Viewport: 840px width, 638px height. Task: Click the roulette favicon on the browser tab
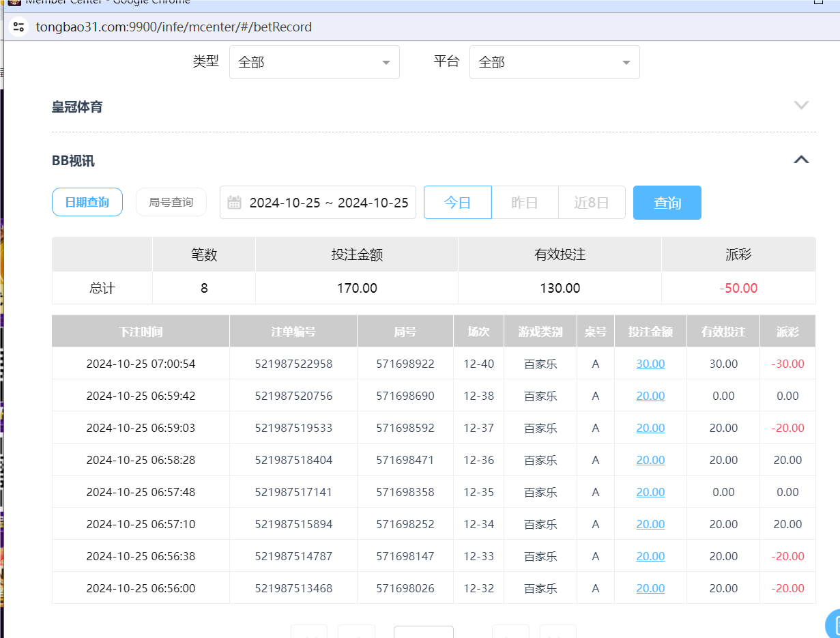click(14, 3)
